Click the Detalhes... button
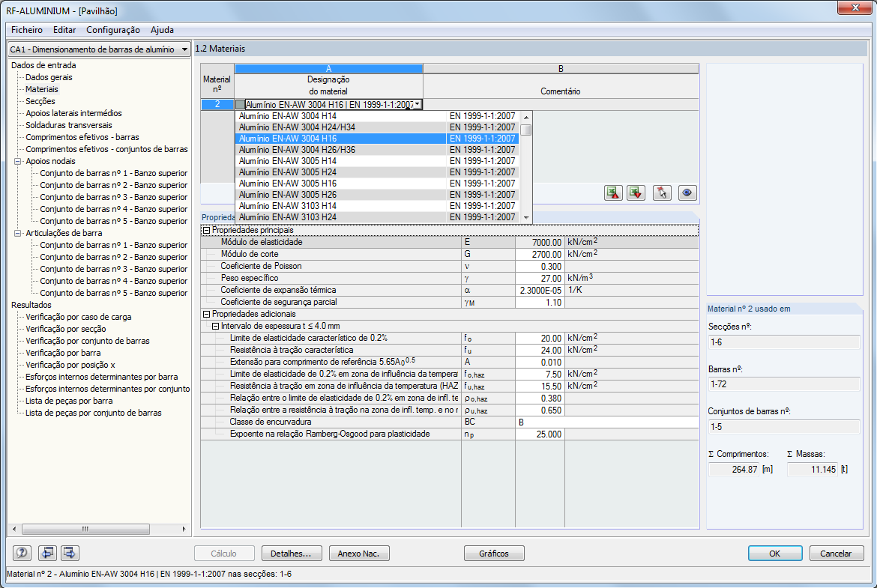 [292, 554]
